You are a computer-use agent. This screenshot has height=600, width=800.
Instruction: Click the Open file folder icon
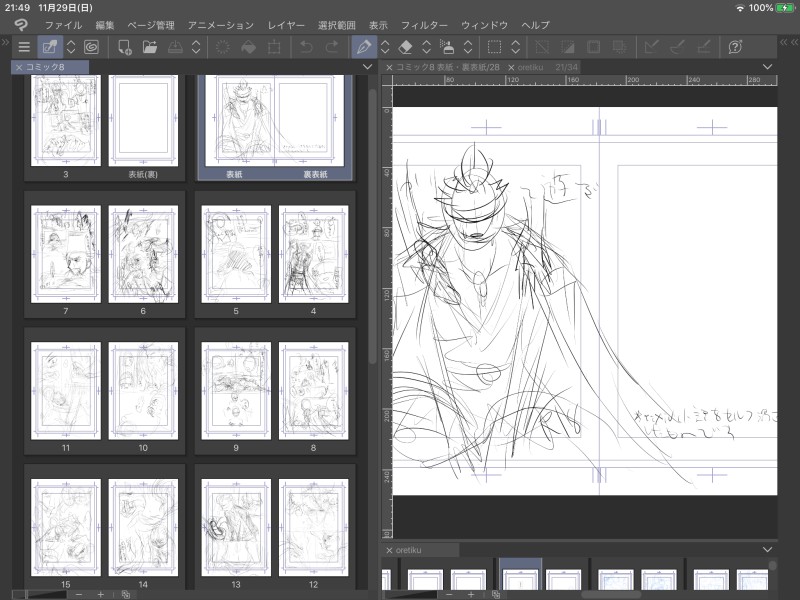point(149,47)
